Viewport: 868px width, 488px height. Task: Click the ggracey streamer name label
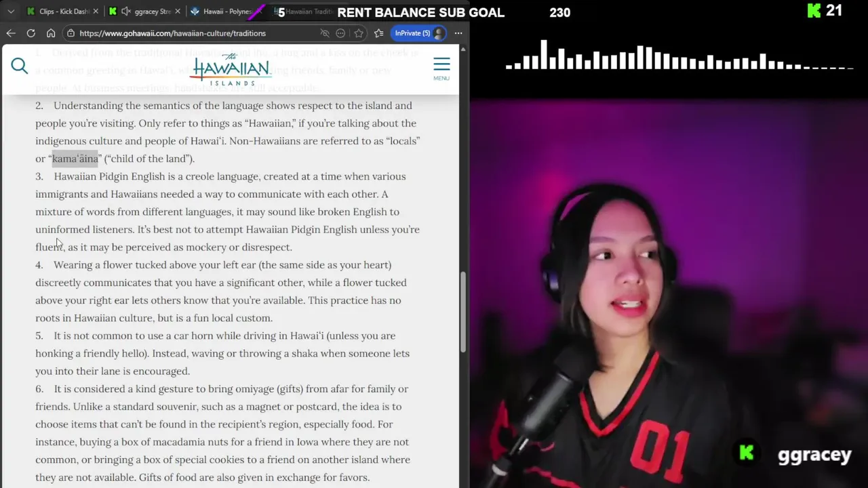pos(814,455)
